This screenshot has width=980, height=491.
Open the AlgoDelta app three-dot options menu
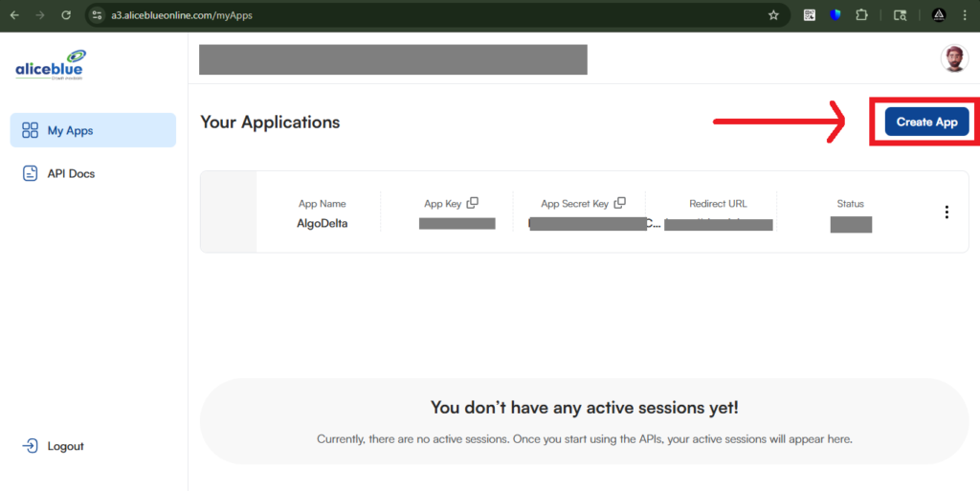coord(947,212)
